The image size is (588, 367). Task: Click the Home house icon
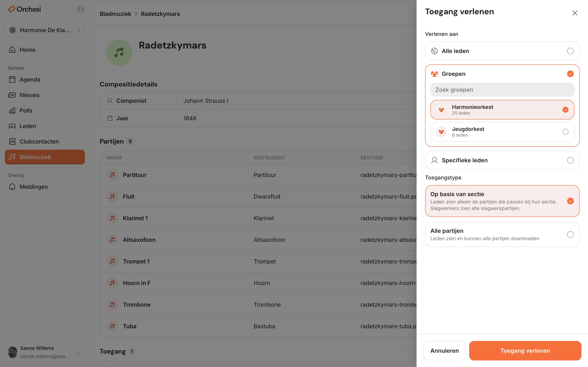coord(12,50)
